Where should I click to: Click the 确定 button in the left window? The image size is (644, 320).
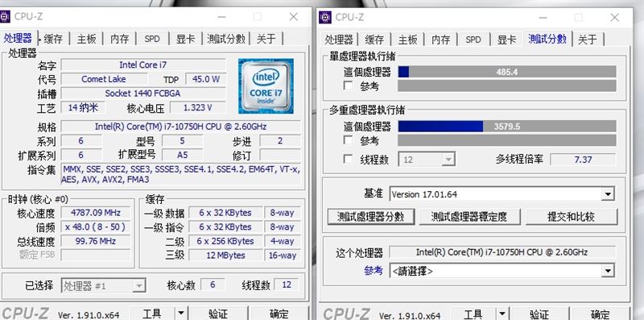[x=279, y=314]
